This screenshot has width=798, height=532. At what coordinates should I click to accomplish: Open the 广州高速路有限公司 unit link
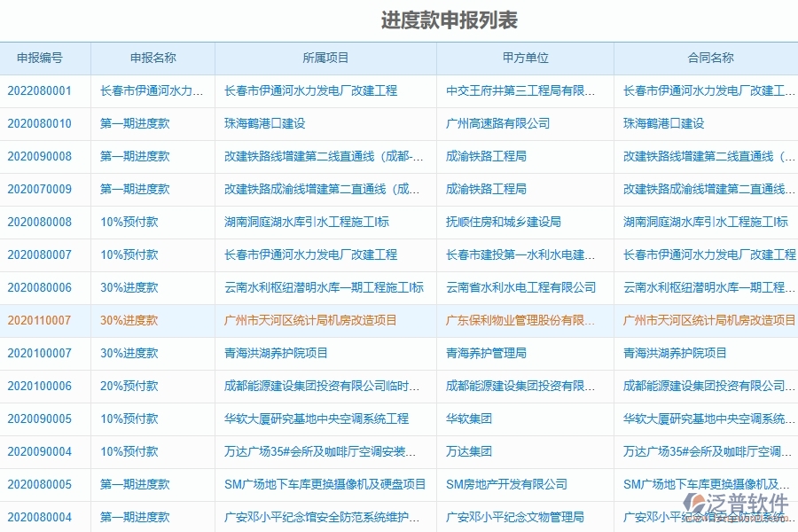[497, 123]
